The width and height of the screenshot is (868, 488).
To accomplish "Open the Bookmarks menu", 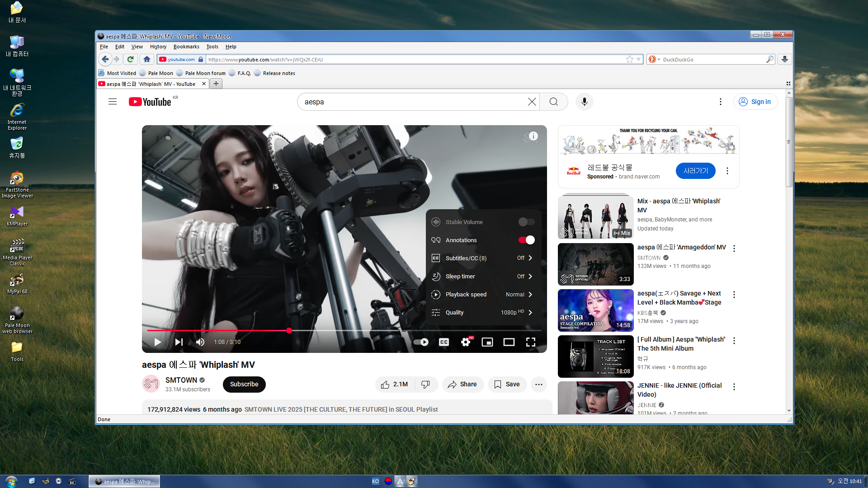I will tap(186, 47).
